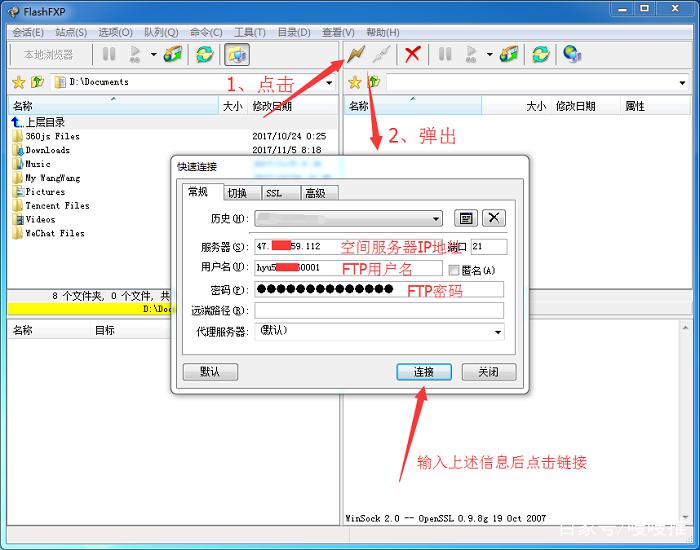This screenshot has width=700, height=550.
Task: Click remote pane favorites star icon
Action: pos(354,82)
